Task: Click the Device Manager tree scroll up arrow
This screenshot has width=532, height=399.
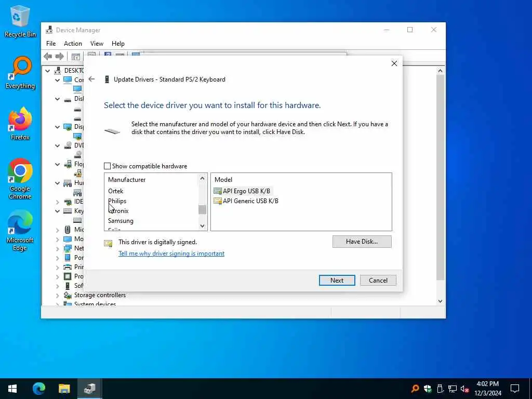Action: pyautogui.click(x=440, y=71)
